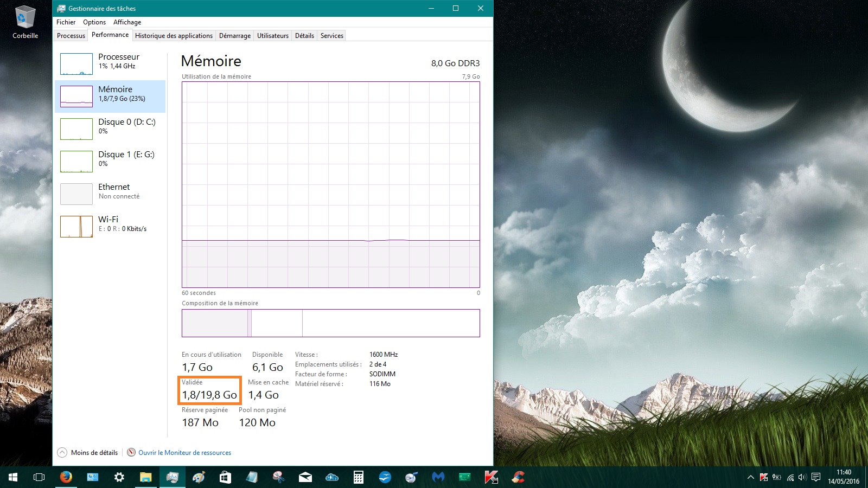The image size is (868, 488).
Task: Open the Windows Start menu
Action: click(13, 477)
